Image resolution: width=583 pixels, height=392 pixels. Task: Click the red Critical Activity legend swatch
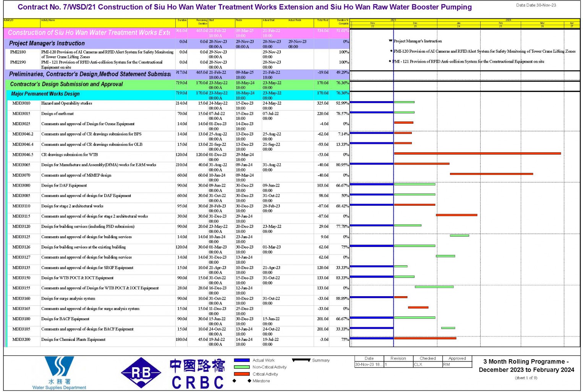242,374
